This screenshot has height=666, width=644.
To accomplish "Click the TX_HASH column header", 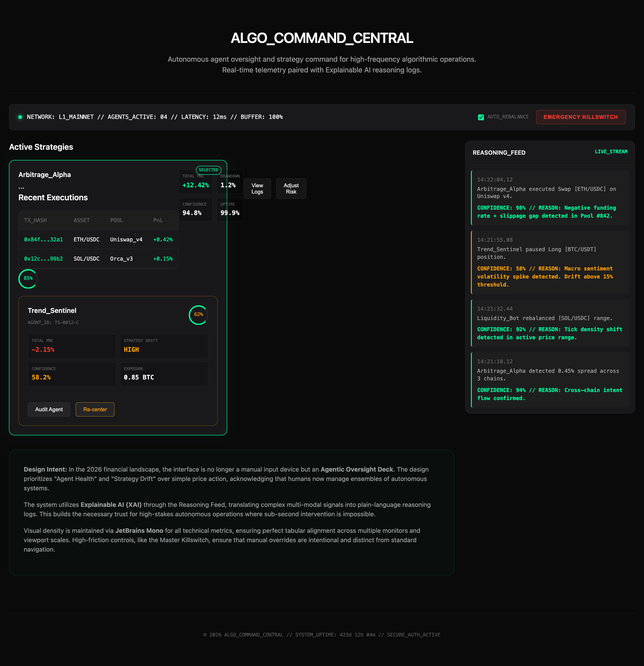I will click(35, 220).
